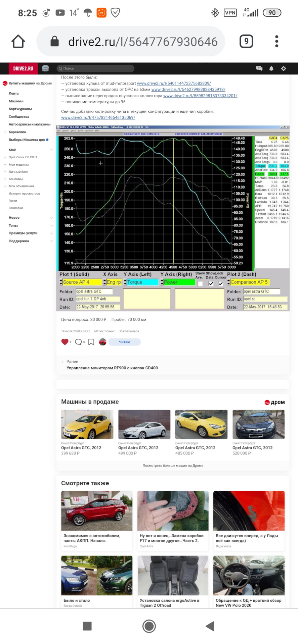The width and height of the screenshot is (298, 644).
Task: Expand Личный блог plus icon
Action: (x=5, y=172)
